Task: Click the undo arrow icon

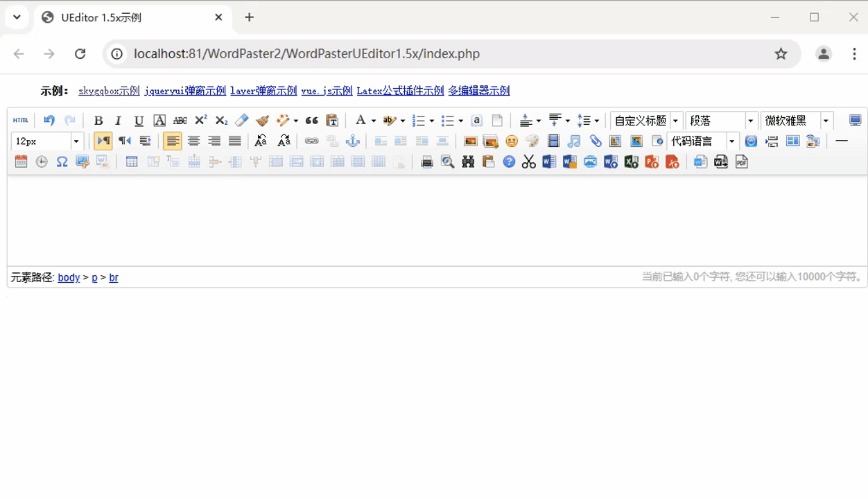Action: pos(49,121)
